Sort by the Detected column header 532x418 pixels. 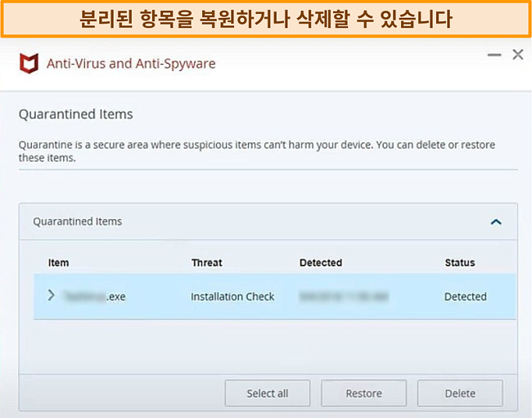[x=321, y=263]
